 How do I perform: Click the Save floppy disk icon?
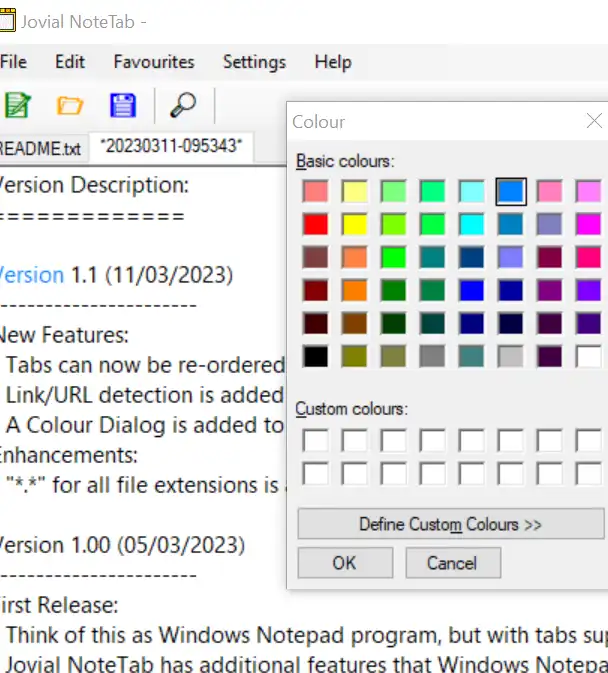(x=123, y=105)
